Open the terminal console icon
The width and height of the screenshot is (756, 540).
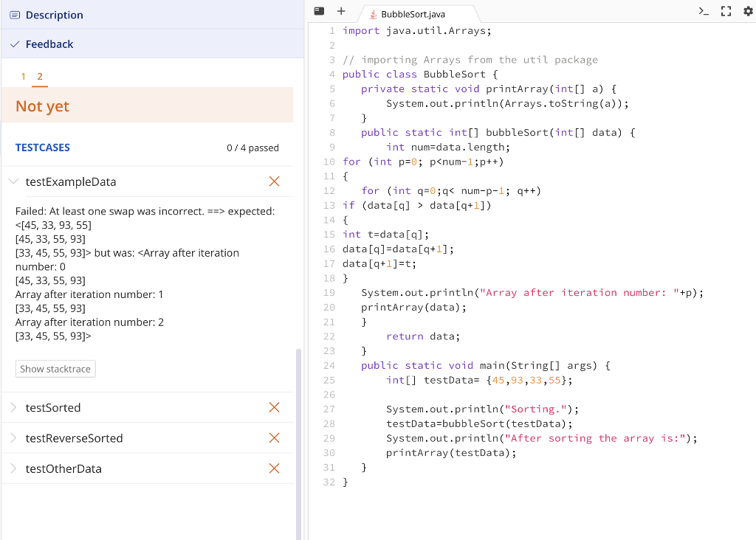click(x=704, y=11)
